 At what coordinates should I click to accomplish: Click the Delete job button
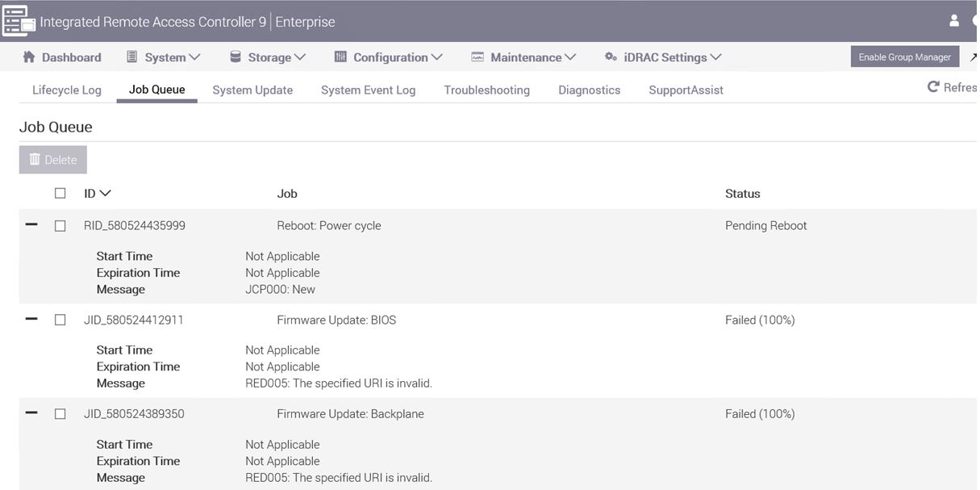tap(53, 160)
